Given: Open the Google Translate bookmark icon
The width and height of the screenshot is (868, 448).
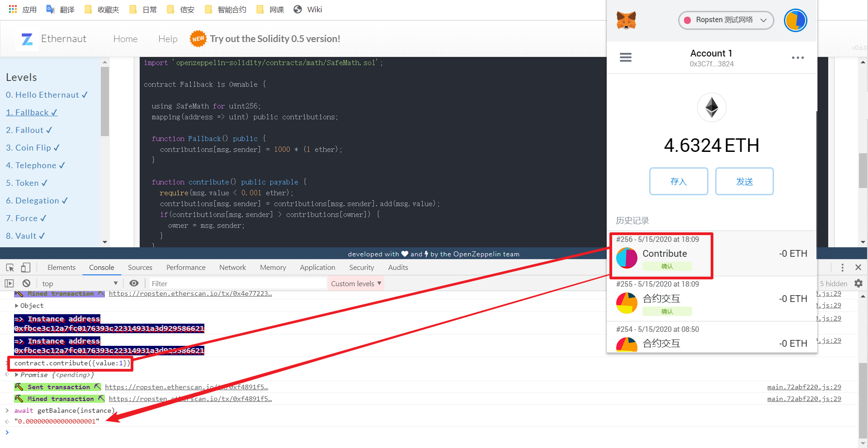Looking at the screenshot, I should point(51,9).
